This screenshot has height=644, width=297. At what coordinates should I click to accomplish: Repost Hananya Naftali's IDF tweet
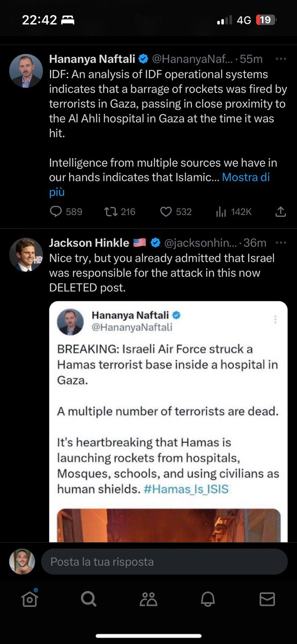120,212
